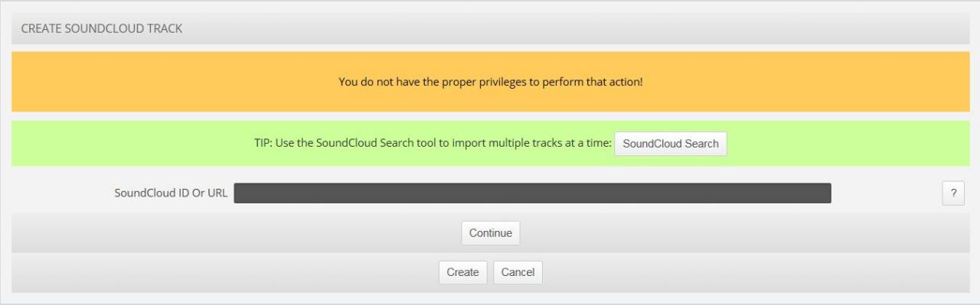Select the Create SoundCloud Track header
Screen dimensions: 980x305
(101, 28)
